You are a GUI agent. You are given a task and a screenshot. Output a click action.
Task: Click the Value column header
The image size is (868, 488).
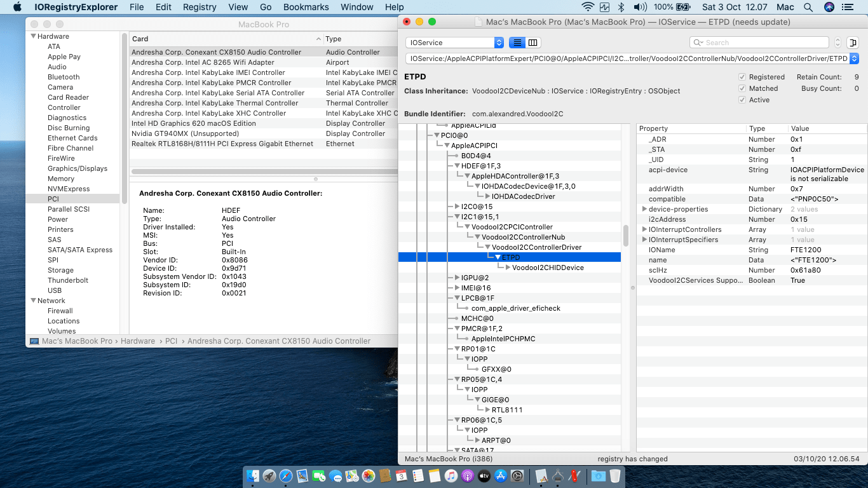[x=827, y=128]
